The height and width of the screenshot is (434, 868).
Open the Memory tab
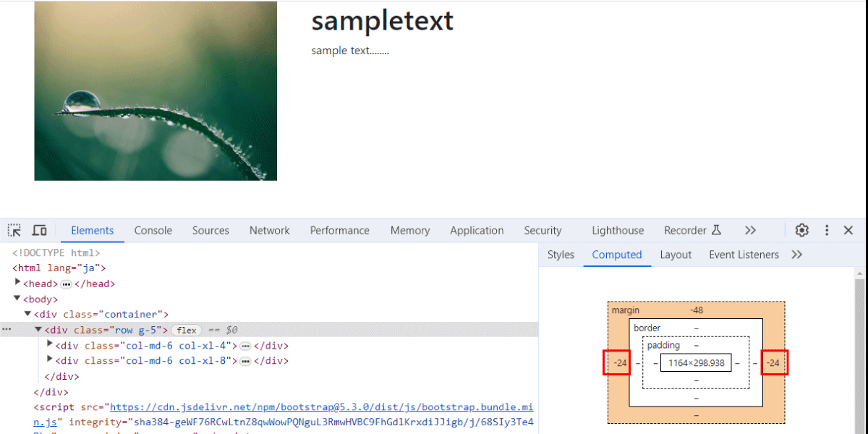[x=410, y=231]
